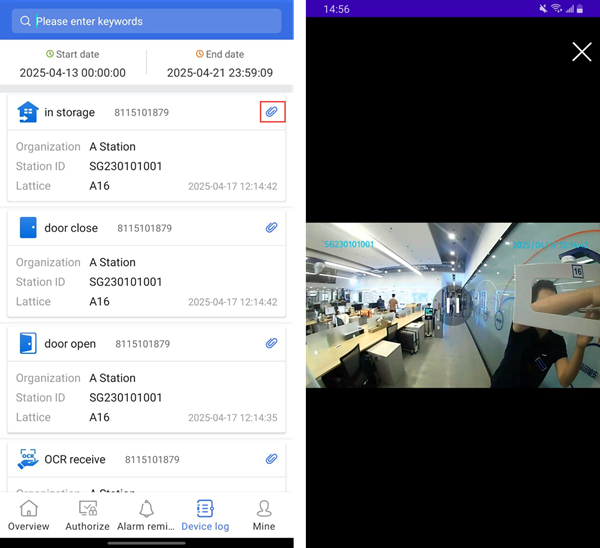Close the camera snapshot viewer
The image size is (600, 548).
(x=581, y=52)
